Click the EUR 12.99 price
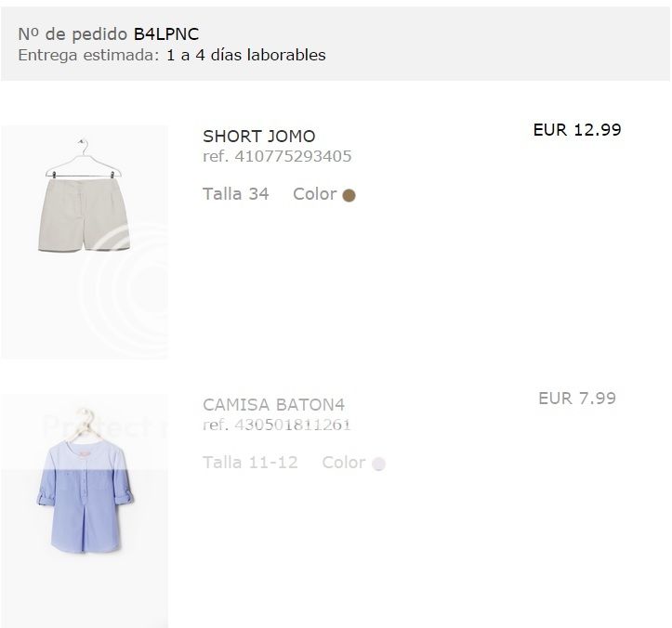Screen dimensions: 672x628 (x=576, y=130)
